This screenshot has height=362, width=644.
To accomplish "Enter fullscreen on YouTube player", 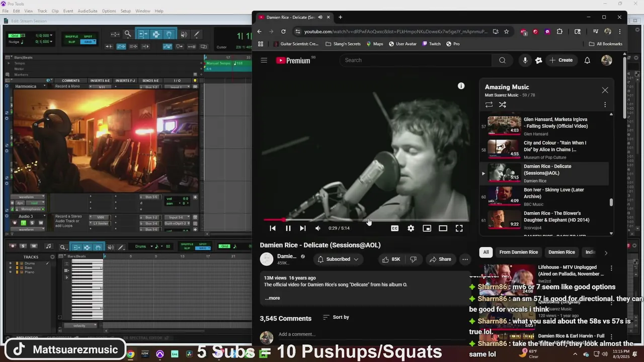I will (459, 228).
